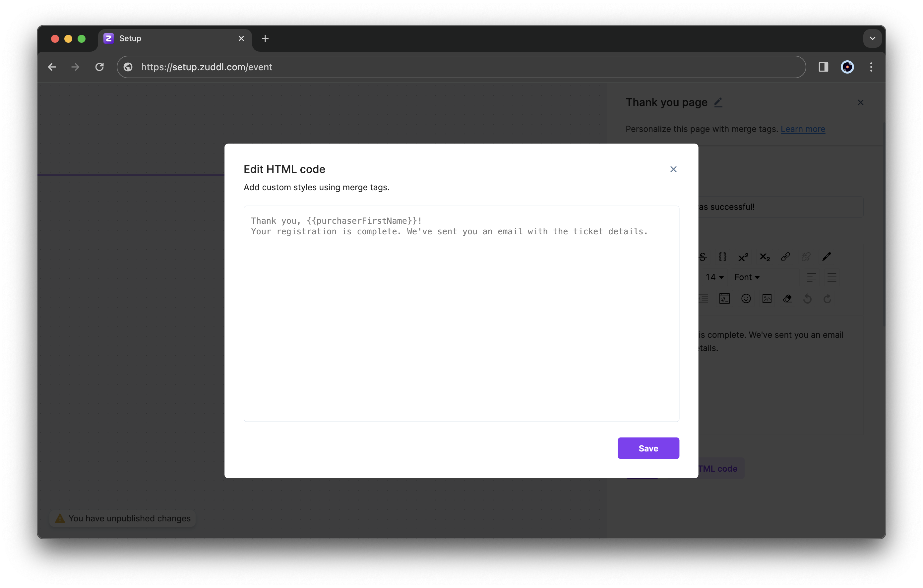Click the text 'Add custom styles using merge tags.'
This screenshot has width=923, height=588.
[316, 187]
